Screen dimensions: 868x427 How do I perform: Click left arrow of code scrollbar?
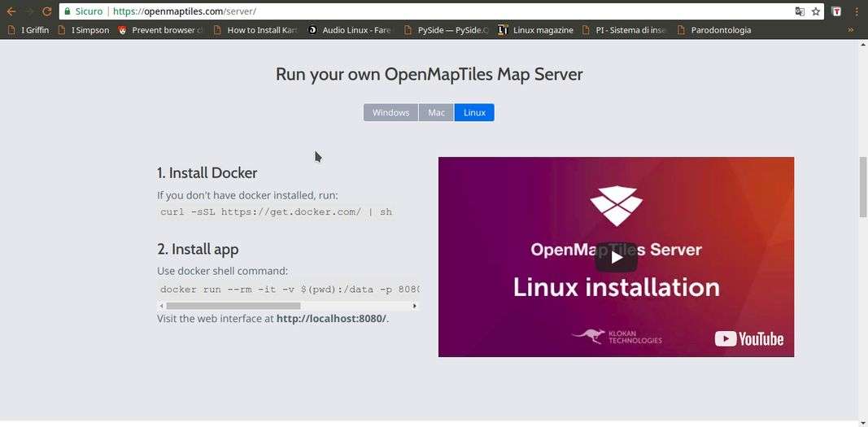[x=162, y=306]
